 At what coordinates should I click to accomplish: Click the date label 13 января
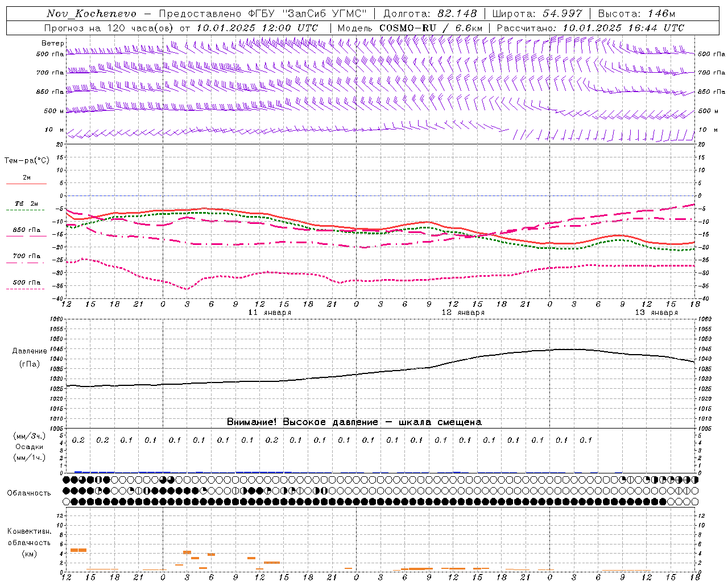(x=657, y=313)
